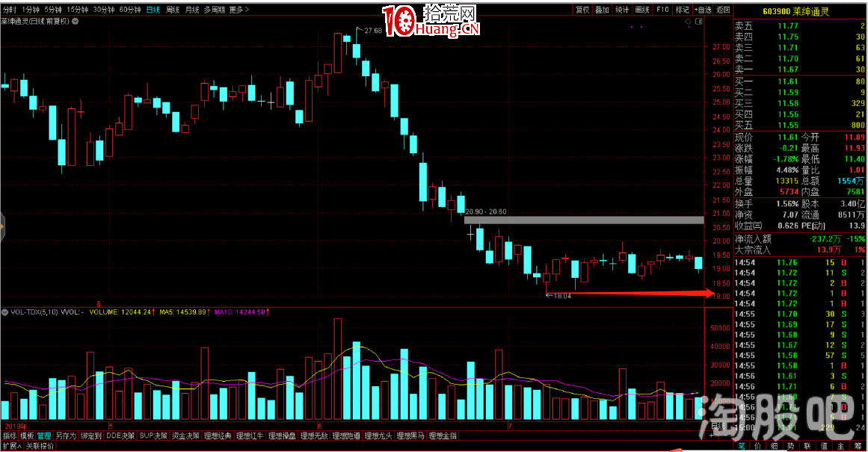Click the 返回 back button

tap(723, 10)
